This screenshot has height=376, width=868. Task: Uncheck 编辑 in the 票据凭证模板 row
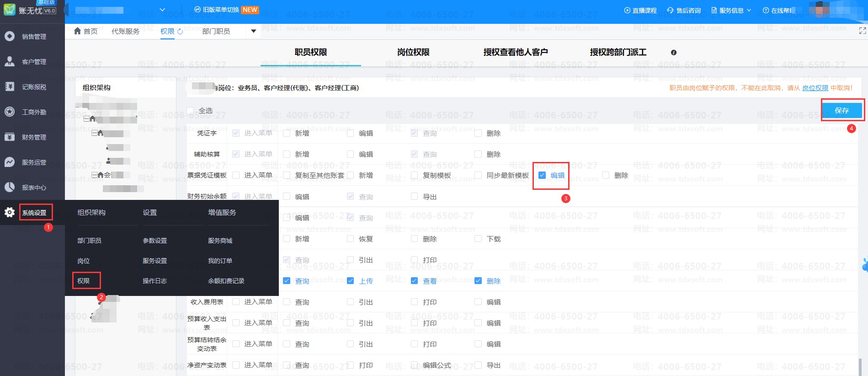click(x=542, y=175)
